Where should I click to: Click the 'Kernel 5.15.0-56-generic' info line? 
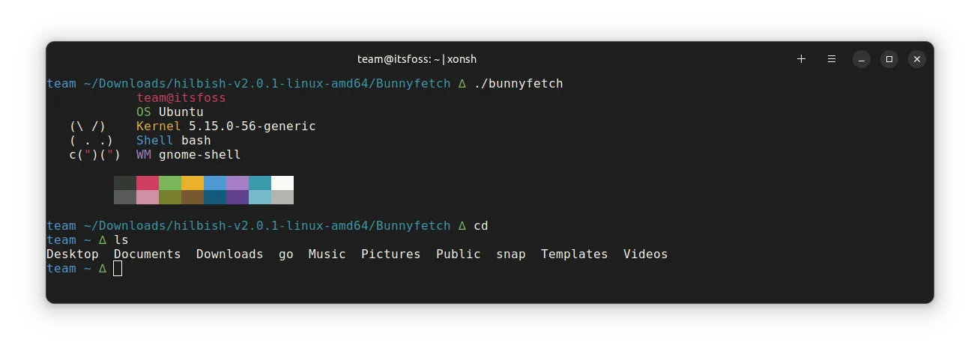226,126
